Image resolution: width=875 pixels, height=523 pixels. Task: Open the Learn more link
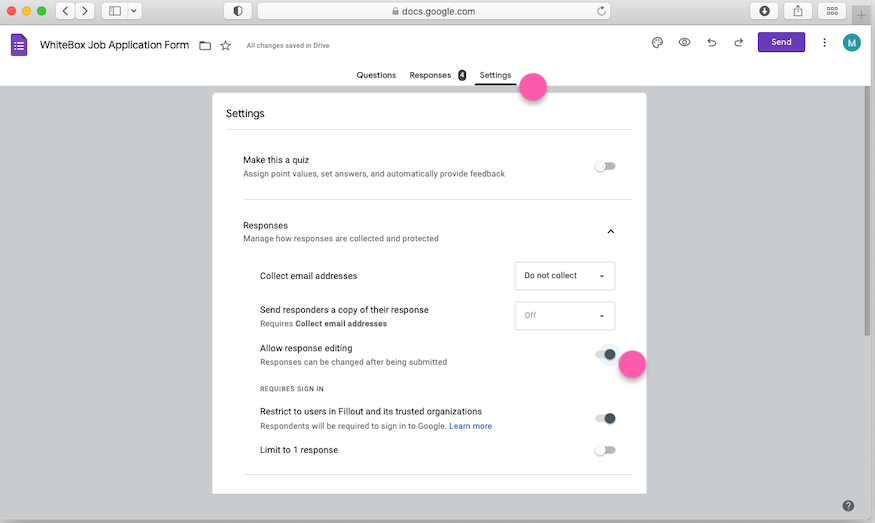point(470,426)
